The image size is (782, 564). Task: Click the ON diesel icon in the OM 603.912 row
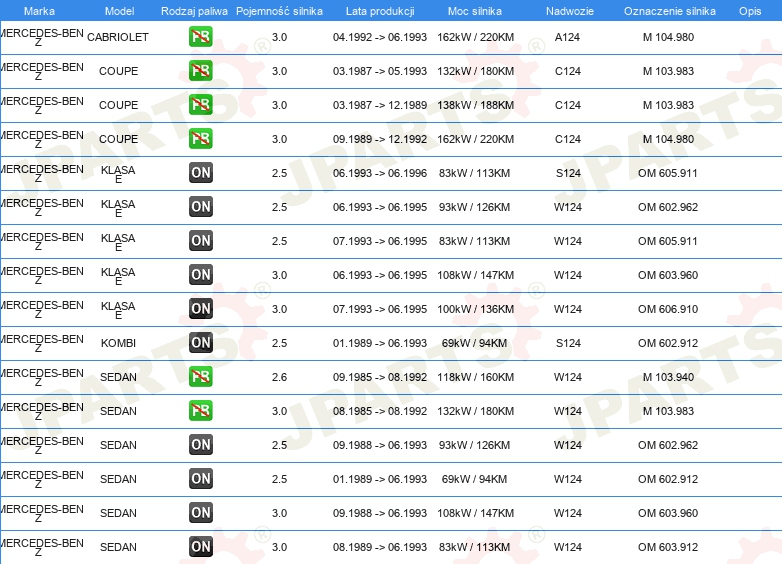[200, 547]
